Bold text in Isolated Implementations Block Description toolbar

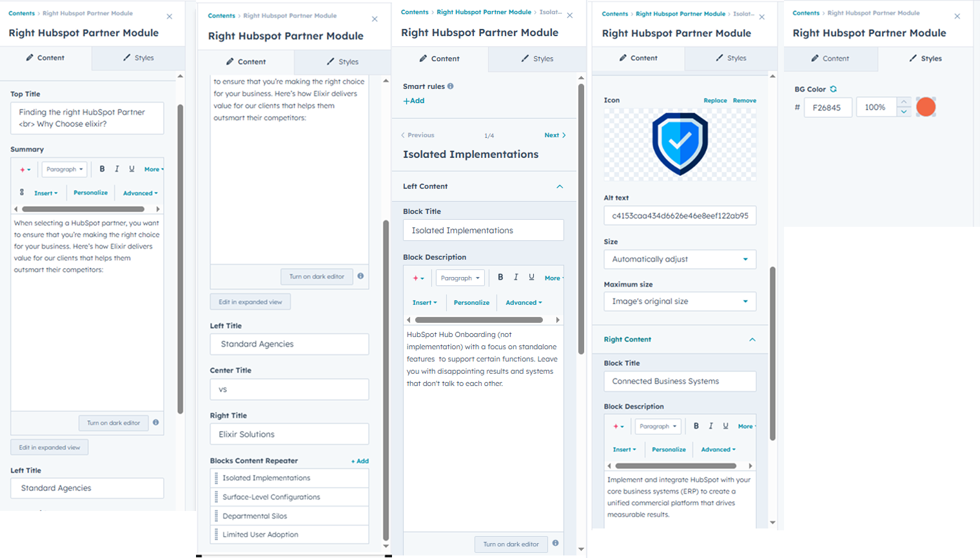500,277
